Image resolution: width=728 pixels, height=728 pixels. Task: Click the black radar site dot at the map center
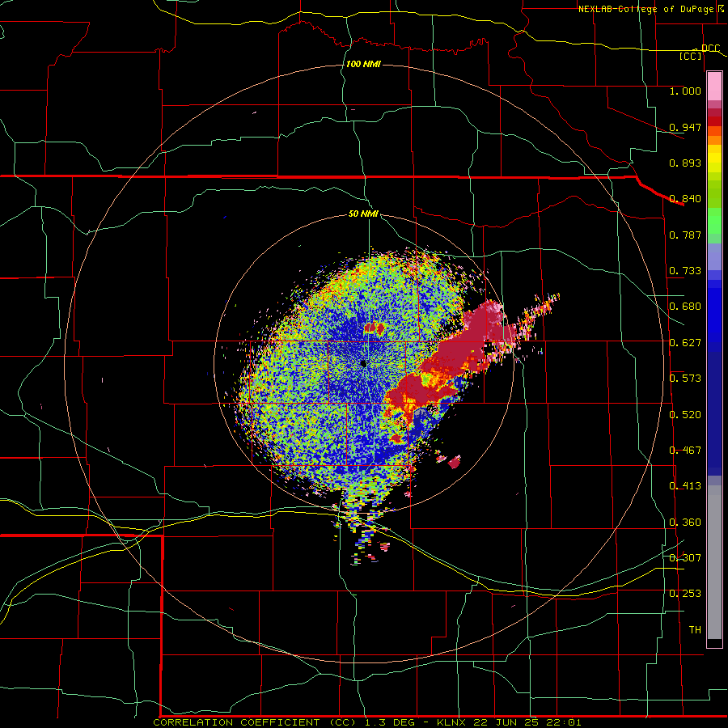(x=363, y=363)
